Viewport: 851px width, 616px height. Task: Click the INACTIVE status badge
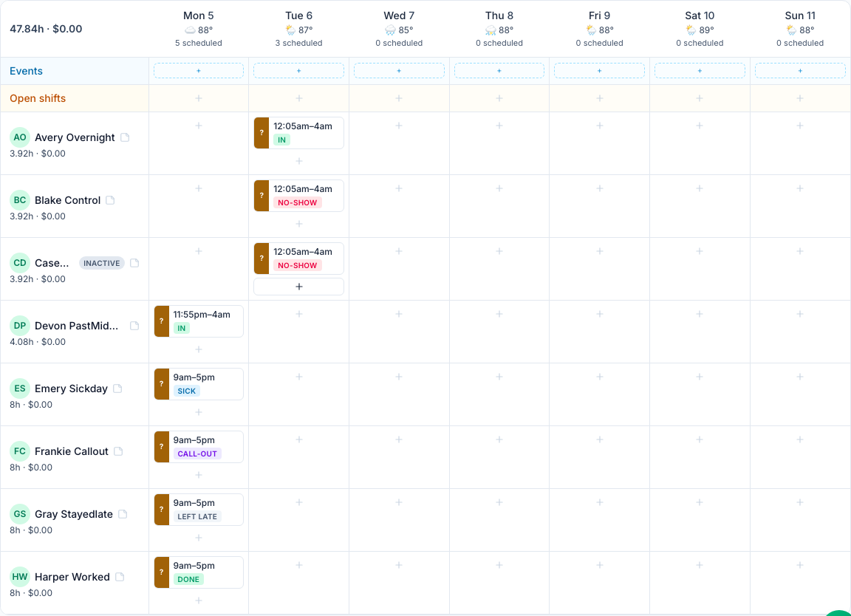point(102,263)
